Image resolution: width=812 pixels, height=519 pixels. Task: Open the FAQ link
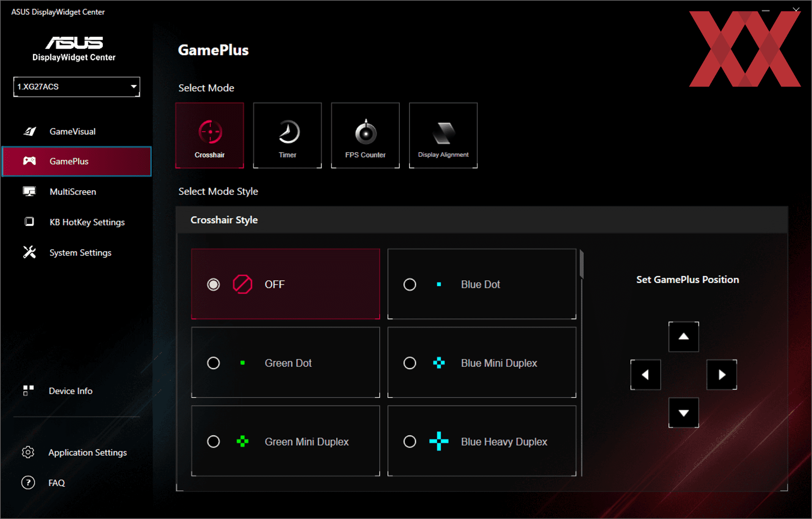57,483
